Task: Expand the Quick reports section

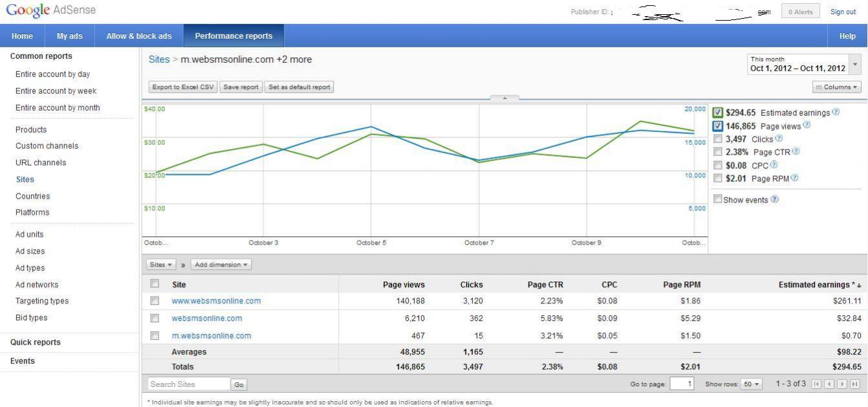Action: click(36, 342)
